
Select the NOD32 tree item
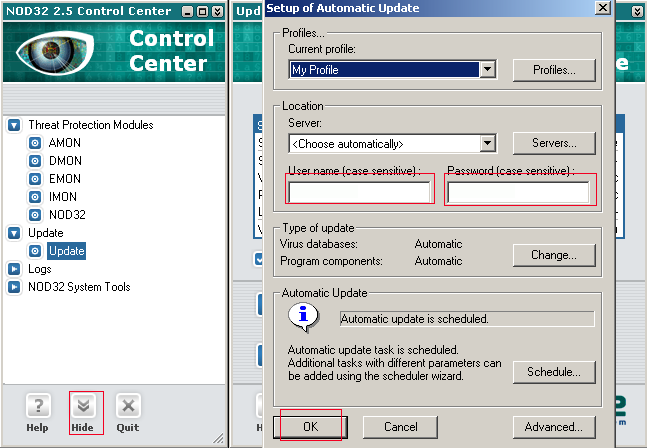coord(67,215)
